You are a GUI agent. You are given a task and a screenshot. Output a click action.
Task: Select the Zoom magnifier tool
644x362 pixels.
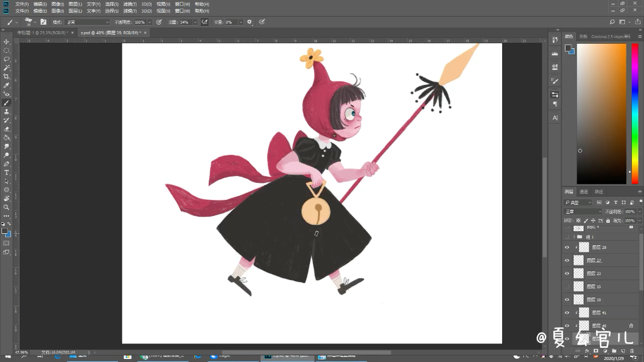pyautogui.click(x=7, y=207)
